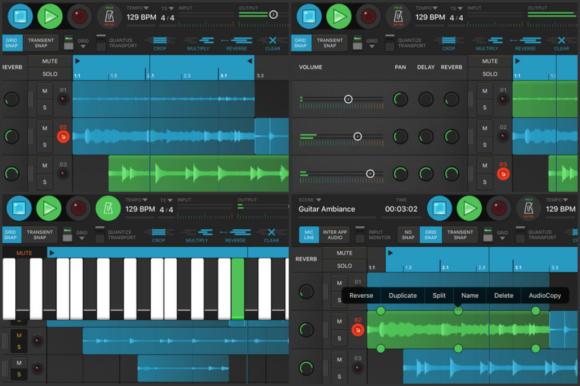Hit the red record button in top-left screenshot

(x=79, y=16)
